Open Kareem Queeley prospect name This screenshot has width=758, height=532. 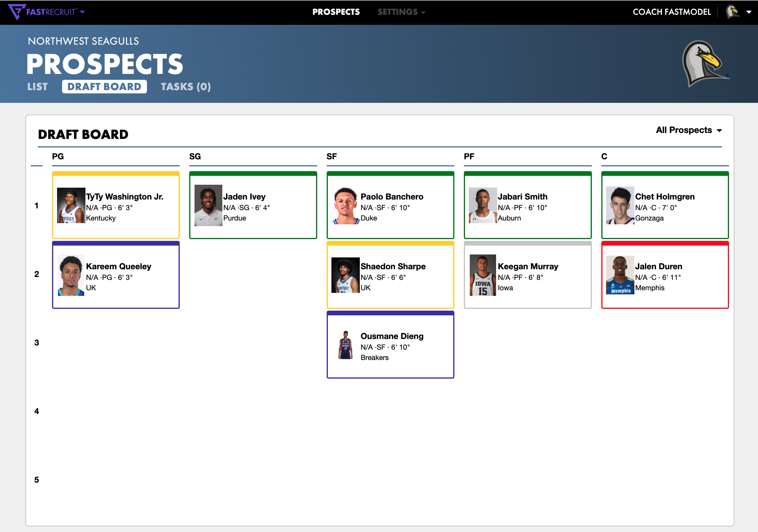point(119,266)
